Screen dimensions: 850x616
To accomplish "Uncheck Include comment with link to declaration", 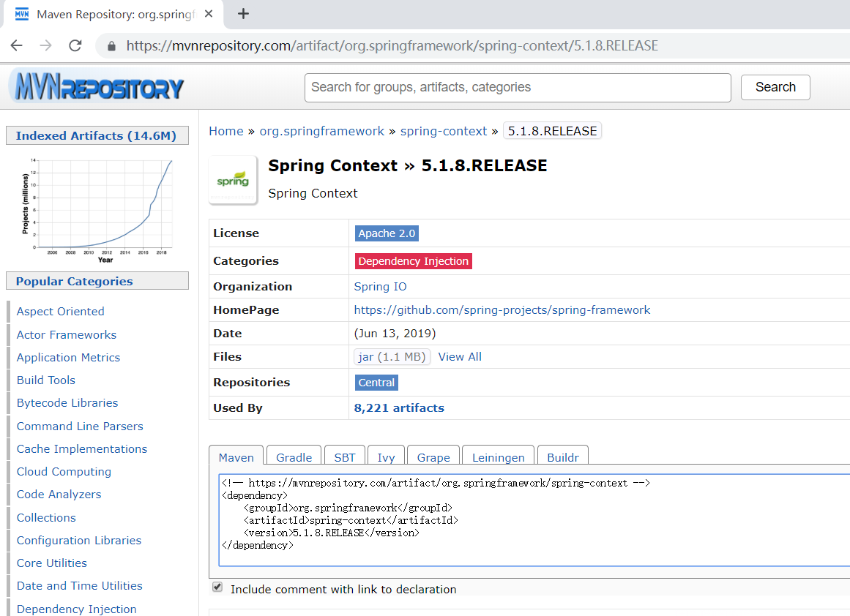I will pyautogui.click(x=217, y=587).
